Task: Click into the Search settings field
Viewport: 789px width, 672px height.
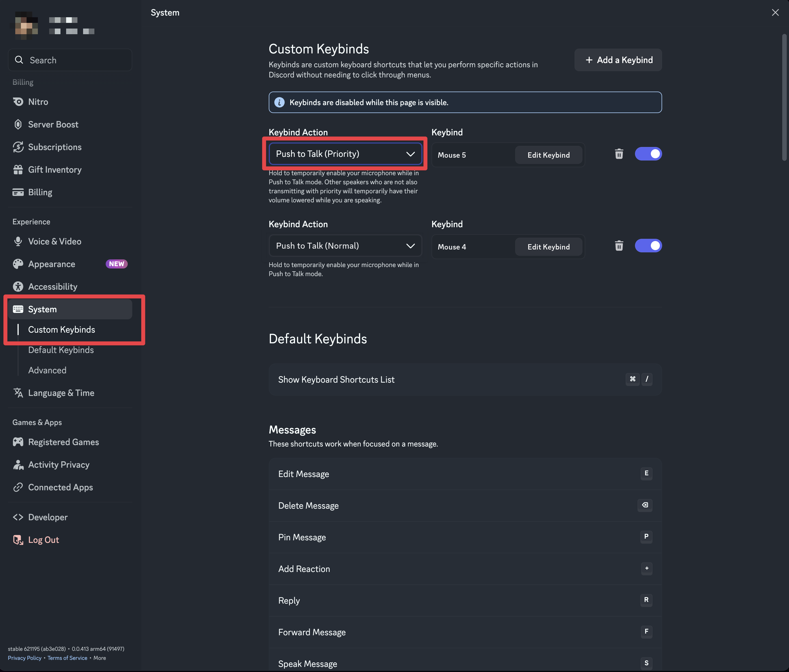Action: (70, 60)
